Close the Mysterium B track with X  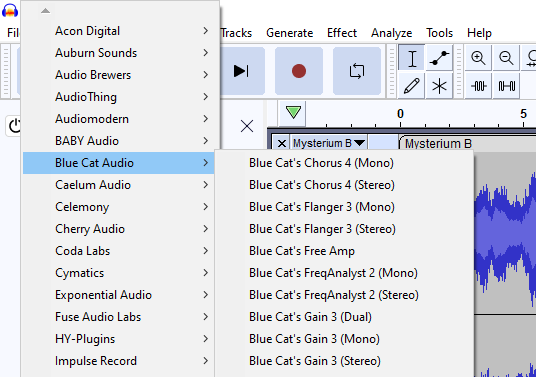pyautogui.click(x=282, y=143)
